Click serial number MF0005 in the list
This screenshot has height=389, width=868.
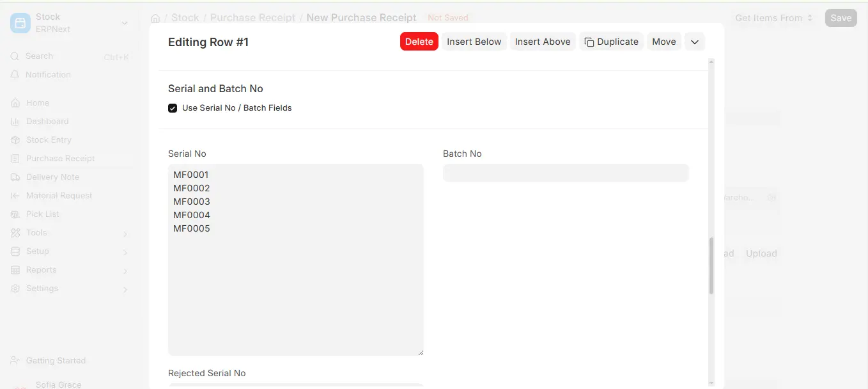(x=192, y=228)
